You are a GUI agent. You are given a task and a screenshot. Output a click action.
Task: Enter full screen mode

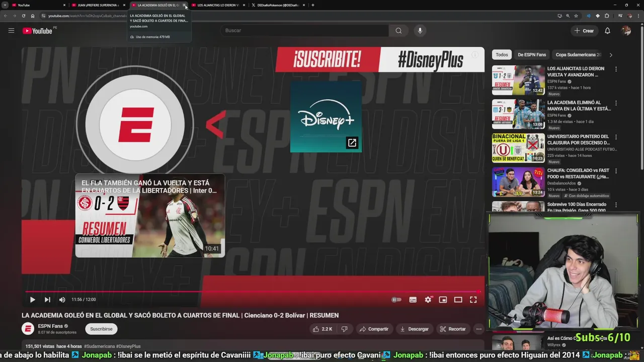point(473,300)
